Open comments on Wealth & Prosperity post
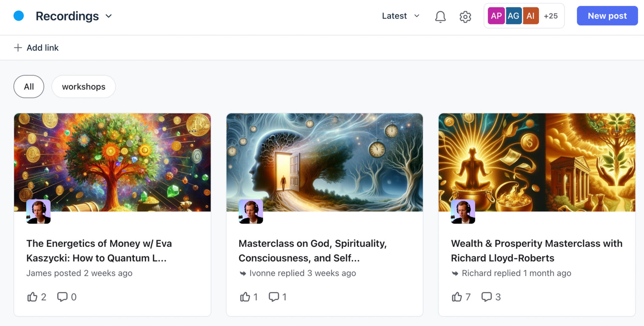Viewport: 644px width, 326px height. point(486,297)
